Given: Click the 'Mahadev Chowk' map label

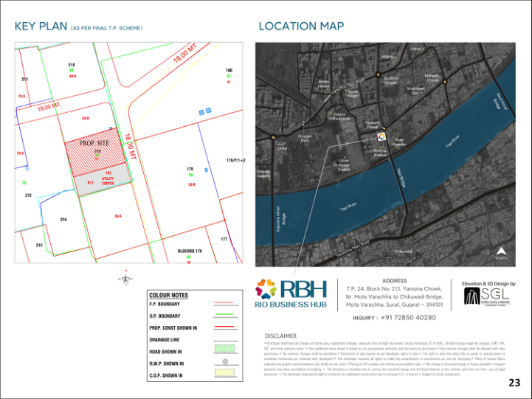Looking at the screenshot, I should 432,78.
